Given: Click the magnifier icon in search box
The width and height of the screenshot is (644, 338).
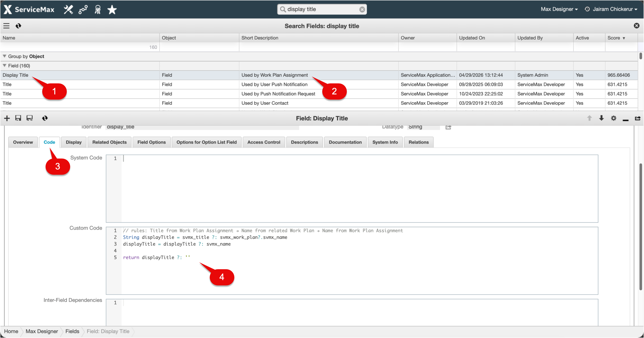Looking at the screenshot, I should pyautogui.click(x=283, y=9).
